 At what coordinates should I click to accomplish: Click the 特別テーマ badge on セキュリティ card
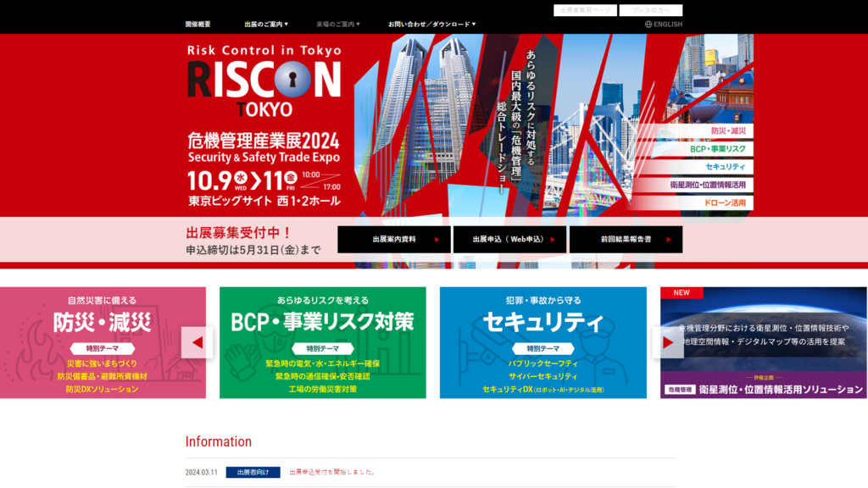click(543, 348)
